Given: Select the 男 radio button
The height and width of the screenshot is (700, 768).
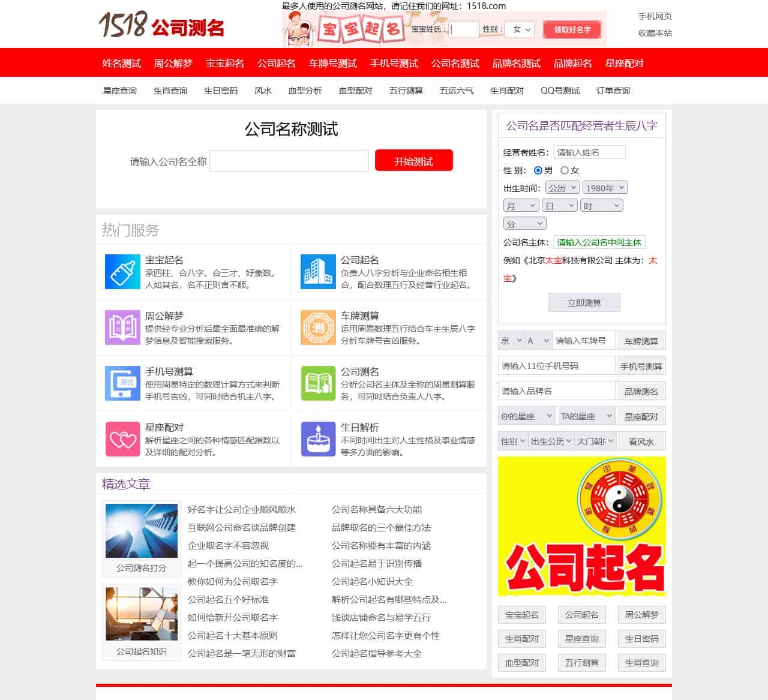Looking at the screenshot, I should click(538, 170).
